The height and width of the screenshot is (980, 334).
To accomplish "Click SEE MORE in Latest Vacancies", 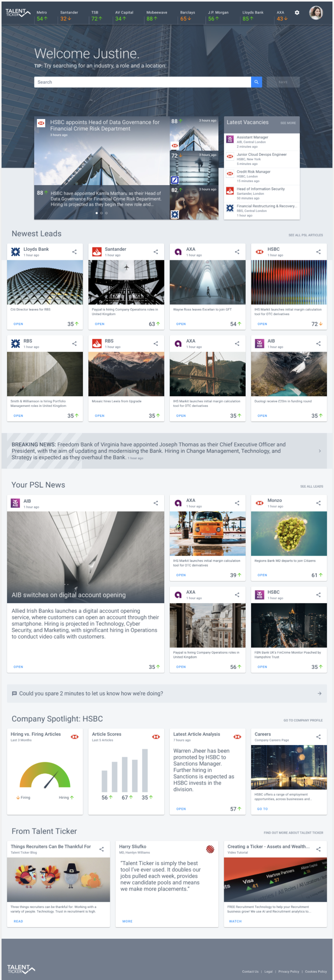I will click(x=288, y=123).
